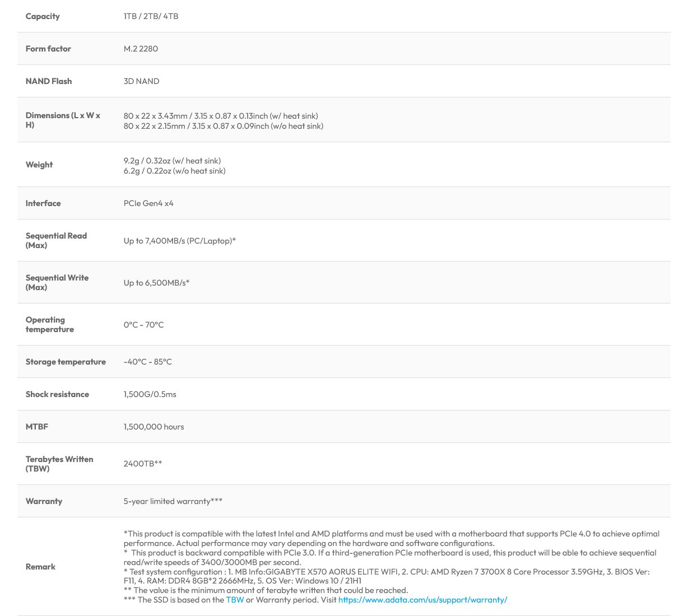This screenshot has height=616, width=688.
Task: Select the NAND Flash label
Action: (49, 81)
